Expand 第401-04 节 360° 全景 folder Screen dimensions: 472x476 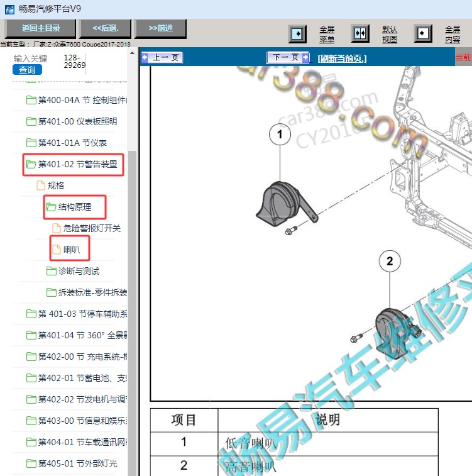click(77, 335)
